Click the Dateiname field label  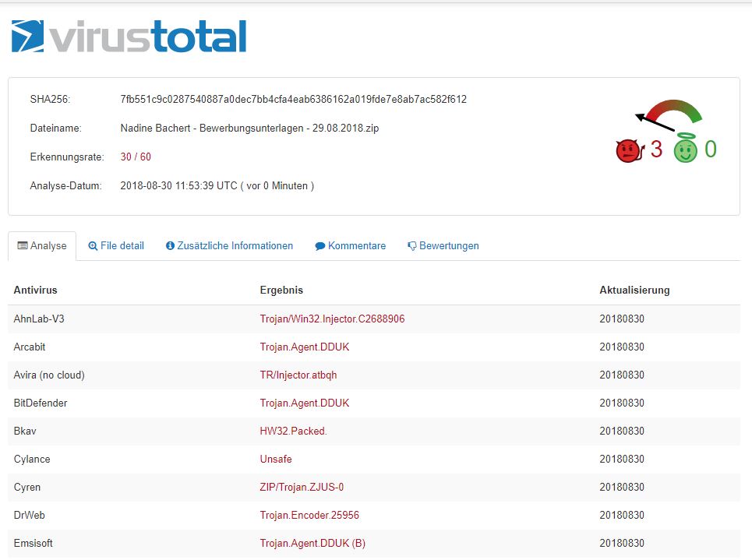55,128
